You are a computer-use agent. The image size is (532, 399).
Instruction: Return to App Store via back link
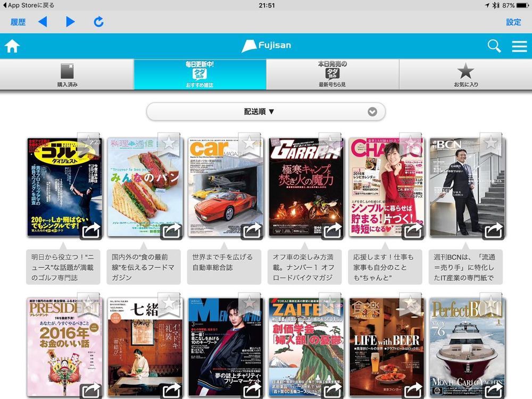pos(28,5)
